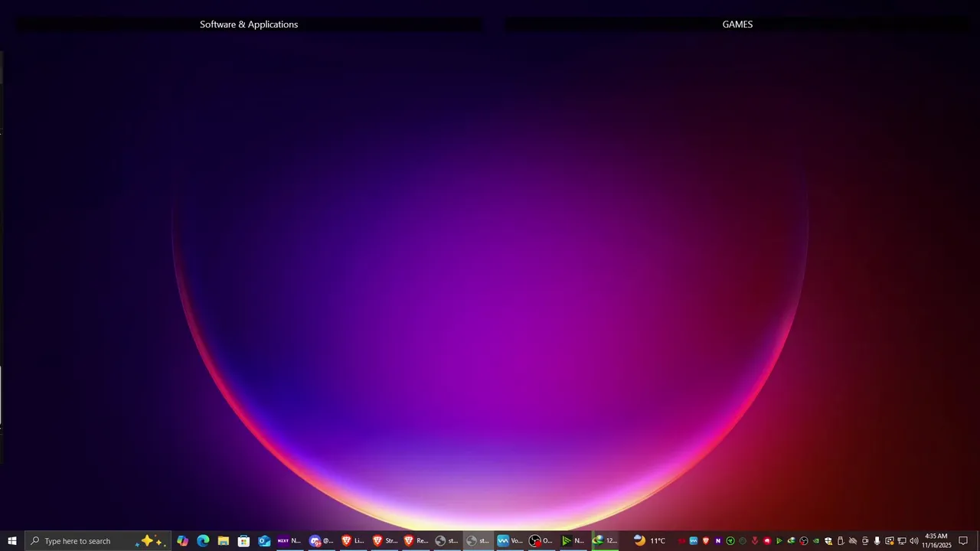This screenshot has width=980, height=551.
Task: Open the NVIDIA tray icon
Action: [816, 541]
